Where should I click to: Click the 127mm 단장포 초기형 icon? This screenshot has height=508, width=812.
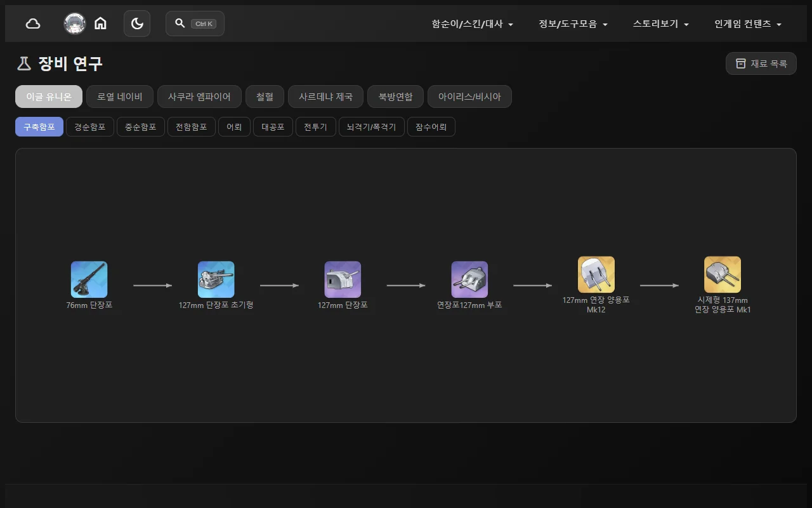click(216, 279)
